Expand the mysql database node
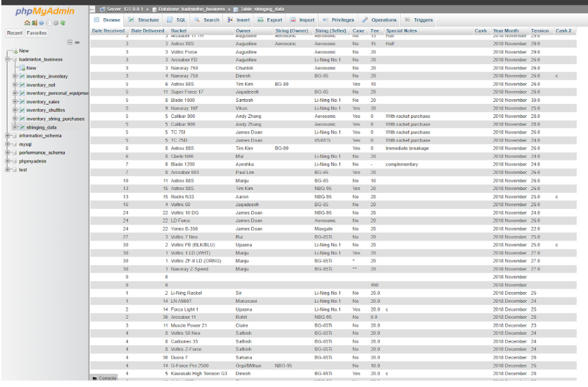This screenshot has width=588, height=387. [x=7, y=144]
